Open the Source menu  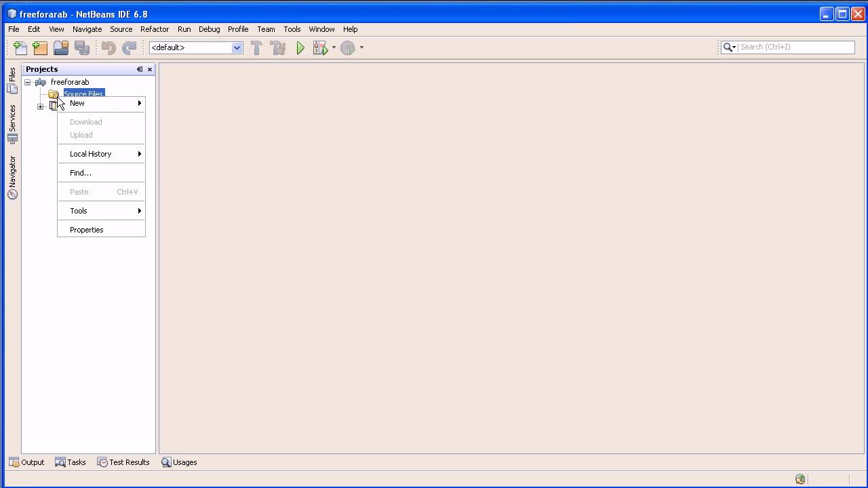(121, 29)
